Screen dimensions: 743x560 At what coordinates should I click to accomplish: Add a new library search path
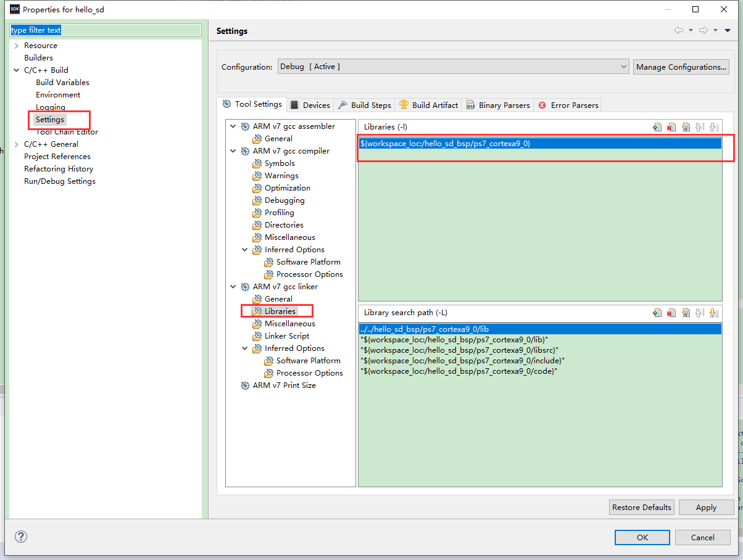(657, 313)
